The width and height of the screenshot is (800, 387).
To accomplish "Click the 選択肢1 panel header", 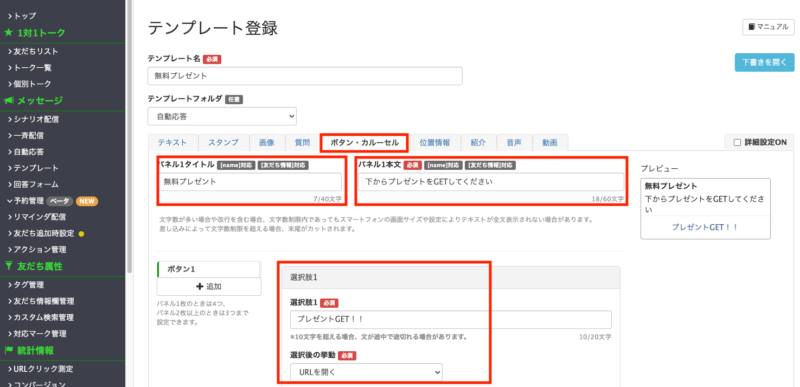I will point(451,277).
